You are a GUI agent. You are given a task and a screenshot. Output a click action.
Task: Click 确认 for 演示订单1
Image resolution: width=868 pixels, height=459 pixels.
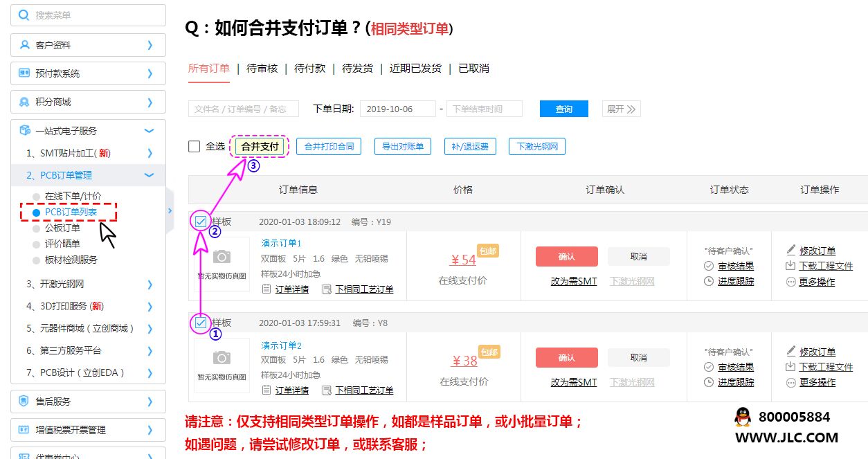point(566,256)
